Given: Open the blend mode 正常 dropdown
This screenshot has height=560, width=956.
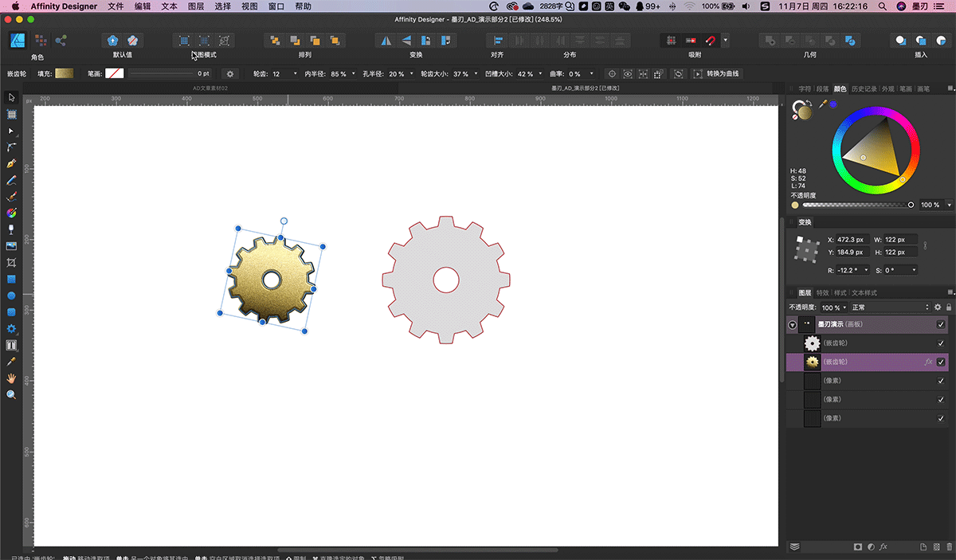Looking at the screenshot, I should (x=891, y=307).
